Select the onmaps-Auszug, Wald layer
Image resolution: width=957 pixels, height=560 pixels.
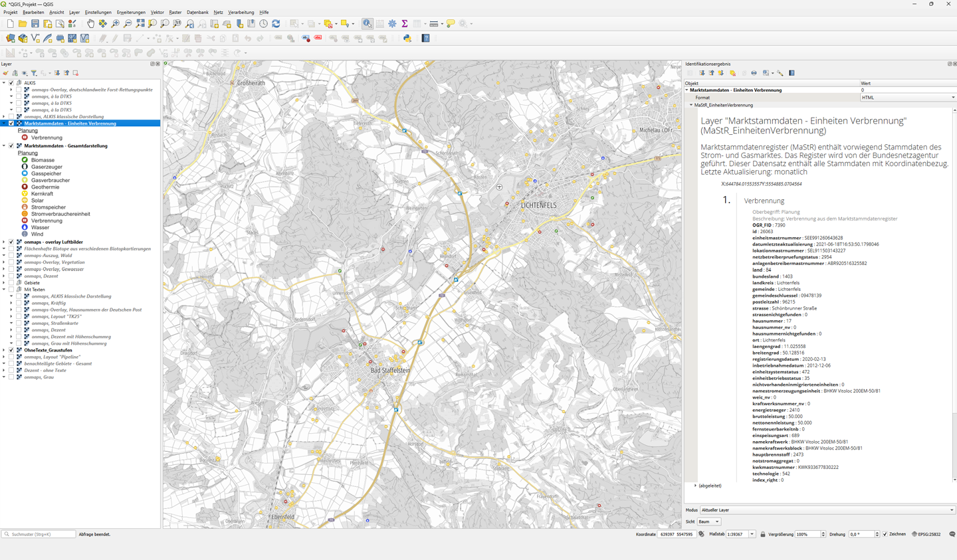48,256
